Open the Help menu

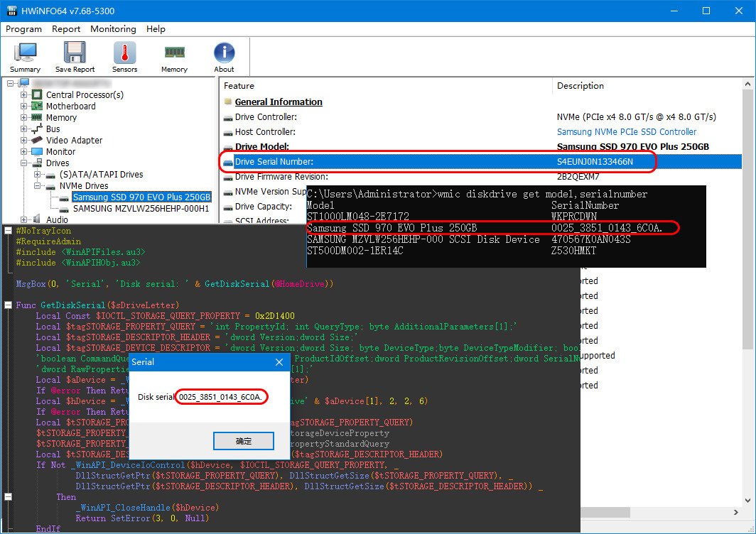[x=156, y=29]
